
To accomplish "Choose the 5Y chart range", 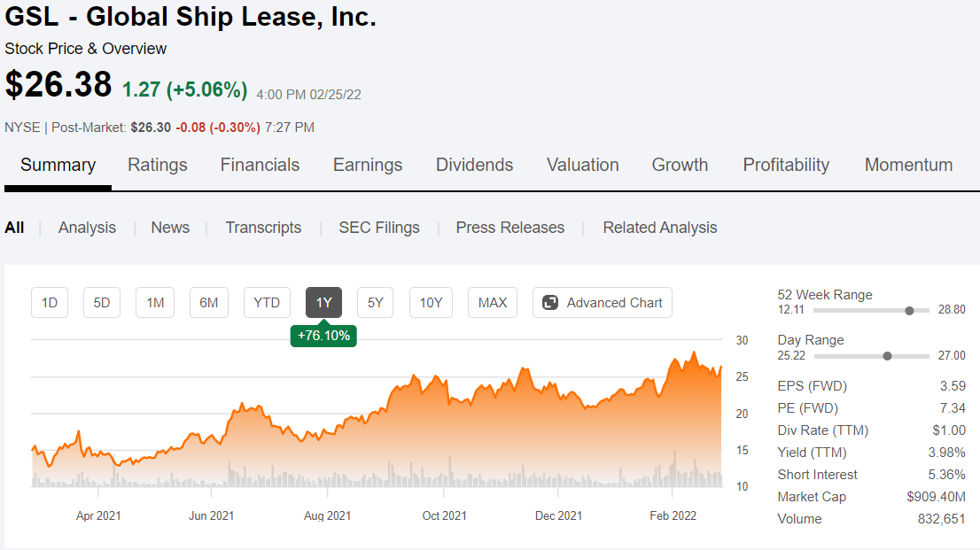I will pos(376,303).
